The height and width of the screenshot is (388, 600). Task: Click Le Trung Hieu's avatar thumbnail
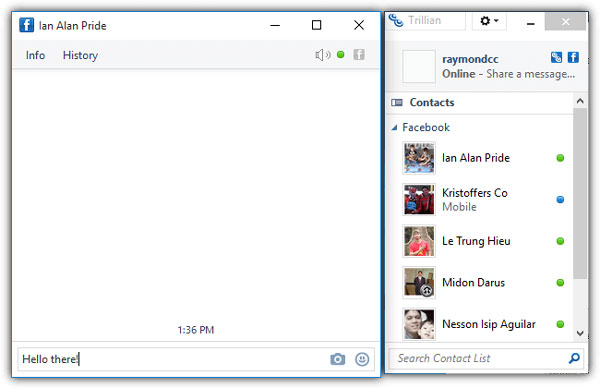click(x=419, y=241)
